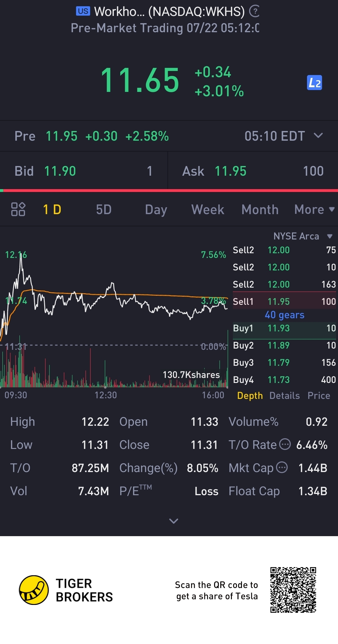Switch to the 5D chart tab
Viewport: 338px width, 644px height.
(104, 209)
